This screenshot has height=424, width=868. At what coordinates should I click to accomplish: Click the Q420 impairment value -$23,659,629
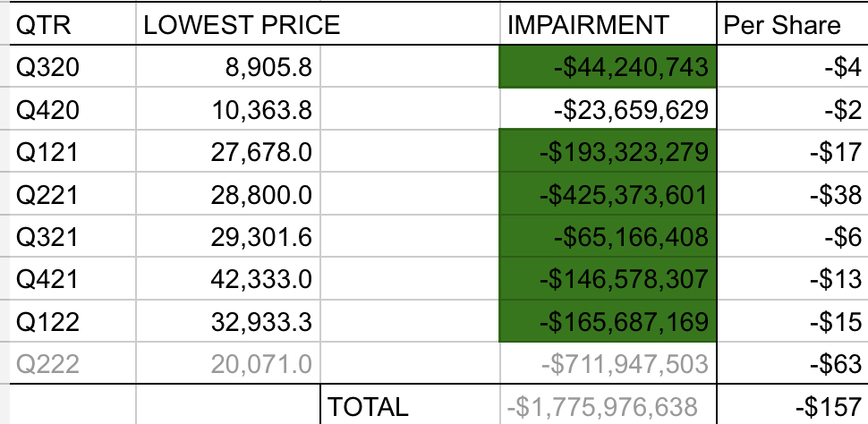[x=608, y=109]
